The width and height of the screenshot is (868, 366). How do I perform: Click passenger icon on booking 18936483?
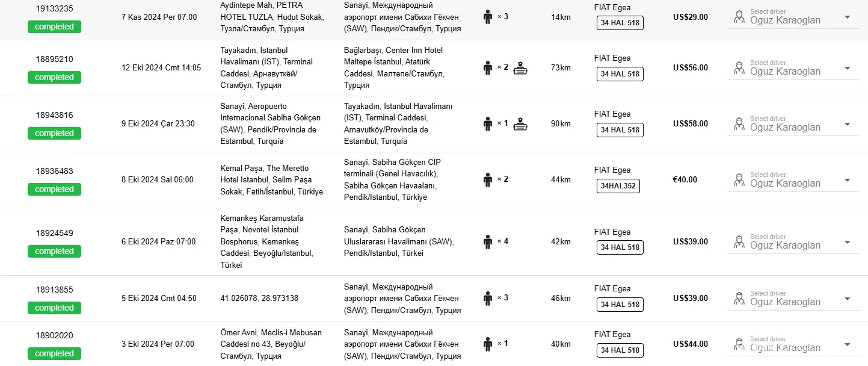[488, 179]
